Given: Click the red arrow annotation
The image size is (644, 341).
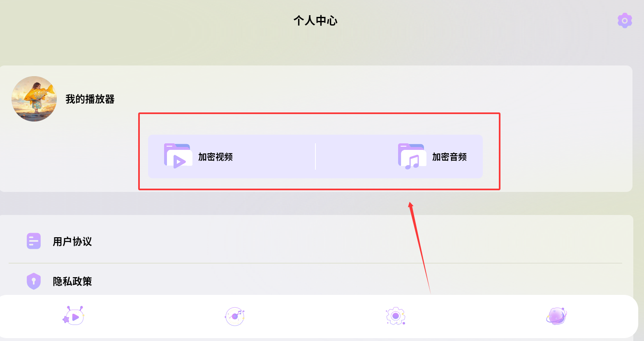Looking at the screenshot, I should (x=419, y=247).
